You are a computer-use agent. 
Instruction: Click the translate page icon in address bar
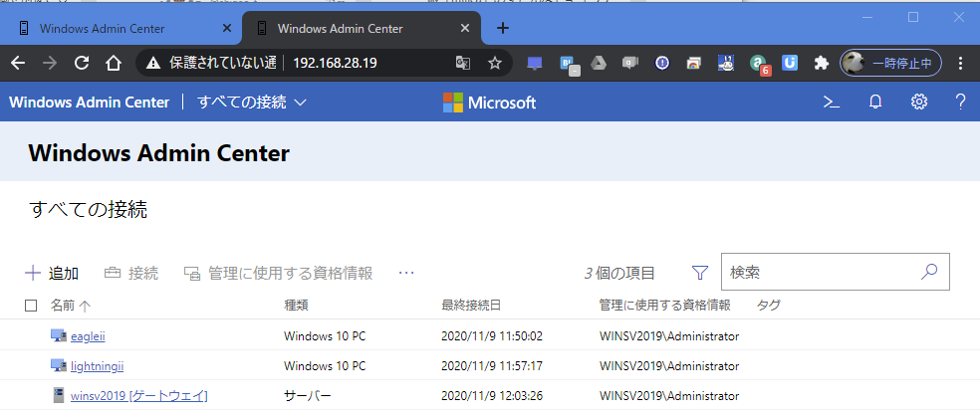click(x=462, y=63)
